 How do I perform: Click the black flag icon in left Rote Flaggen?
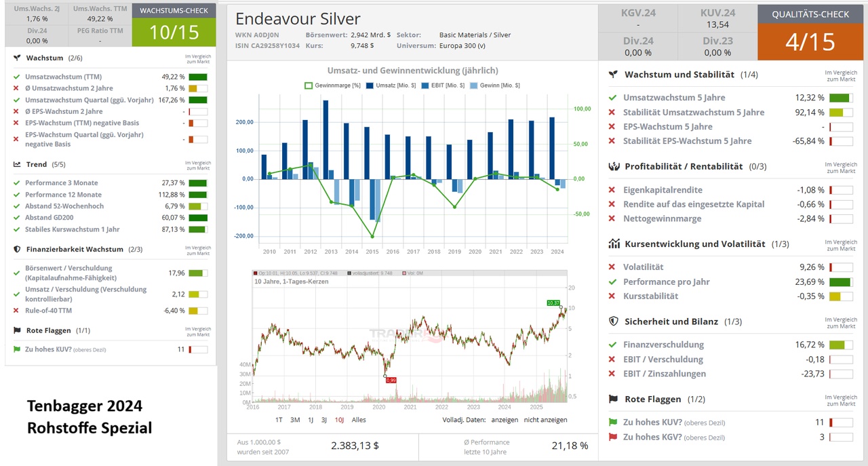click(x=17, y=330)
